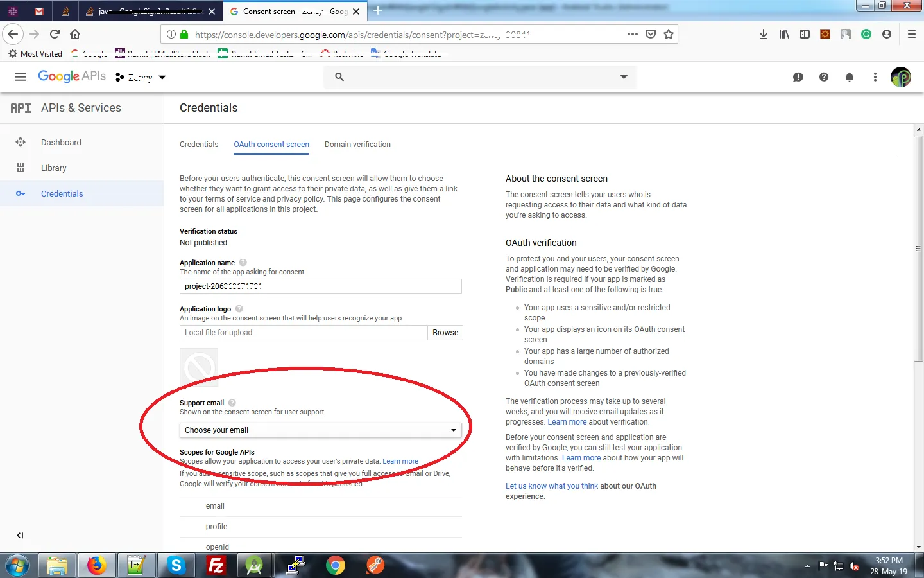Open the three-dot utilities menu

click(x=875, y=77)
